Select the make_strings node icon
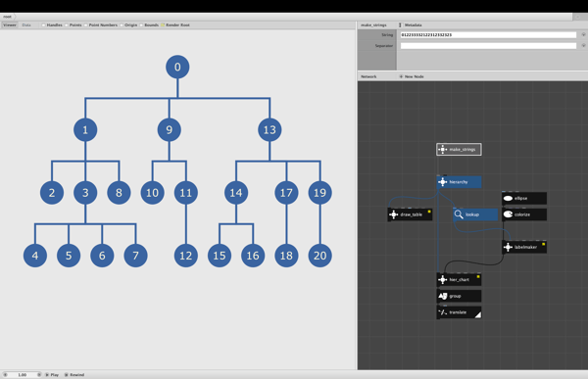Screen dimensions: 588x379 pyautogui.click(x=443, y=149)
